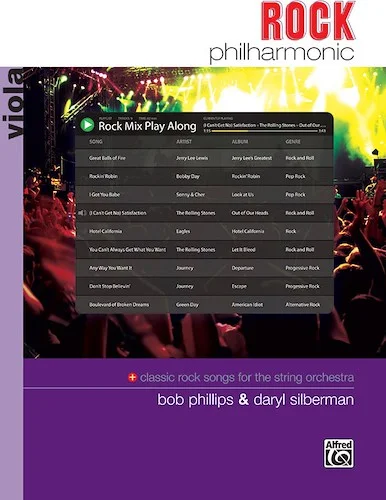Sort by the ALBUM column header

(240, 142)
